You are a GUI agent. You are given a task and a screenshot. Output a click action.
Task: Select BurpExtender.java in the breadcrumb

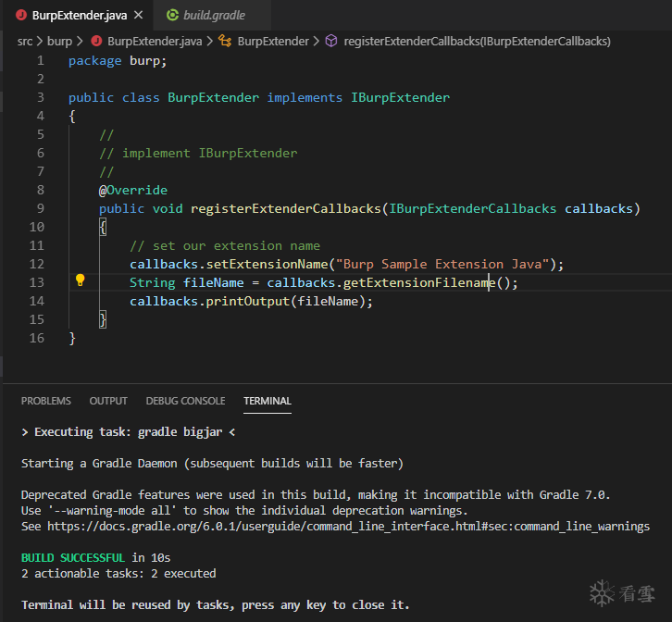(155, 41)
